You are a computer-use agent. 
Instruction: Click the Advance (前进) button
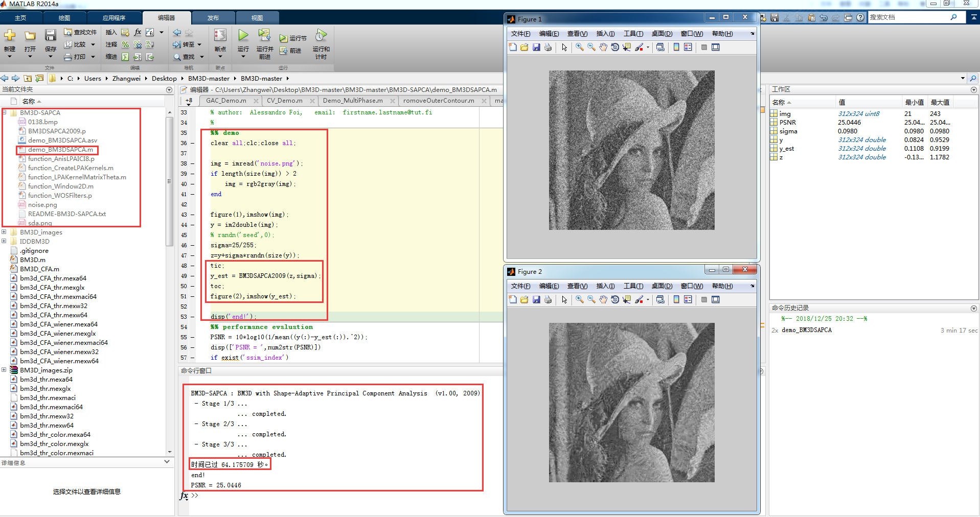click(290, 51)
